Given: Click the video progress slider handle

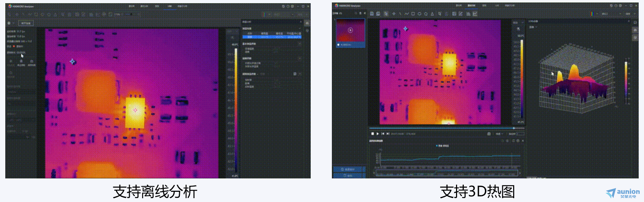Looking at the screenshot, I should (x=514, y=128).
